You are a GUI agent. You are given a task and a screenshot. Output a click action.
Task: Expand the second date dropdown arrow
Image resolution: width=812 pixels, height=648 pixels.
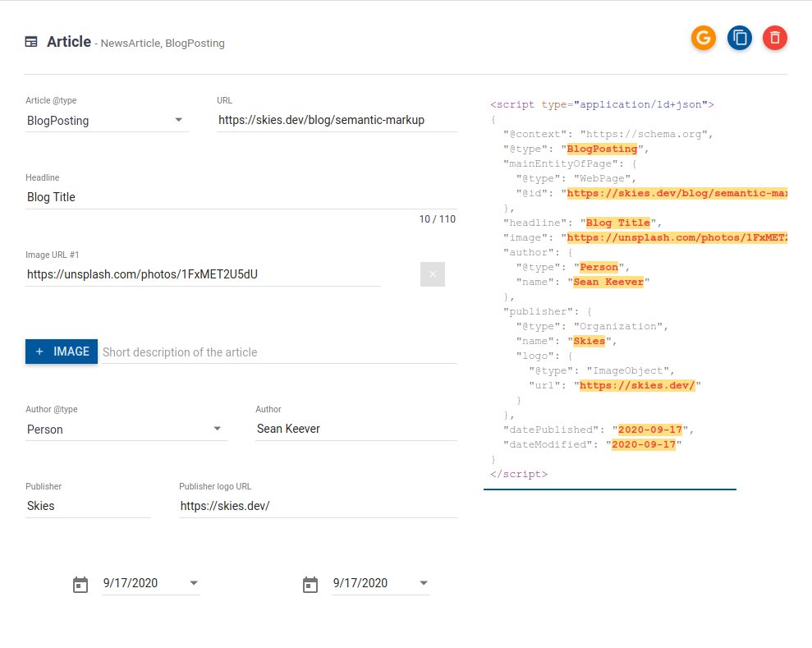click(424, 583)
